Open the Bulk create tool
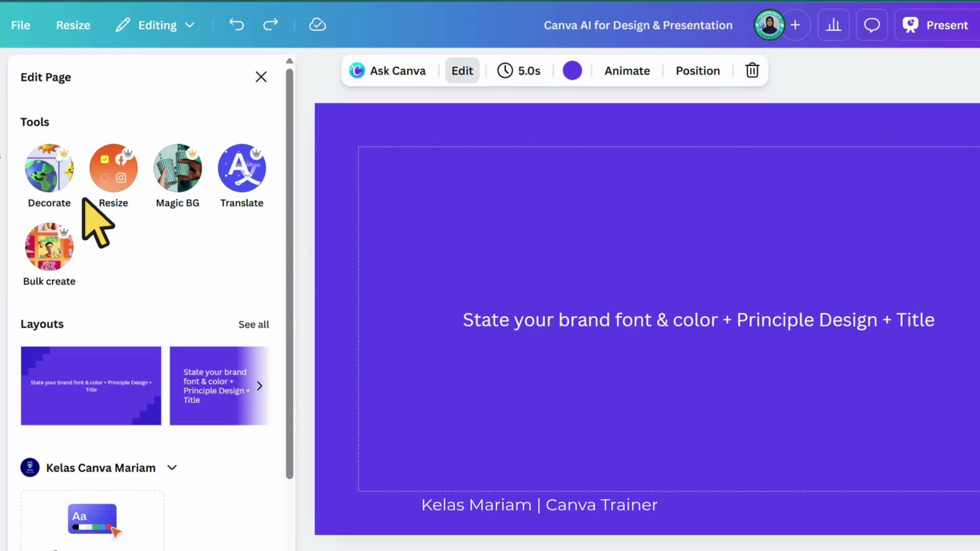The width and height of the screenshot is (980, 551). tap(49, 255)
